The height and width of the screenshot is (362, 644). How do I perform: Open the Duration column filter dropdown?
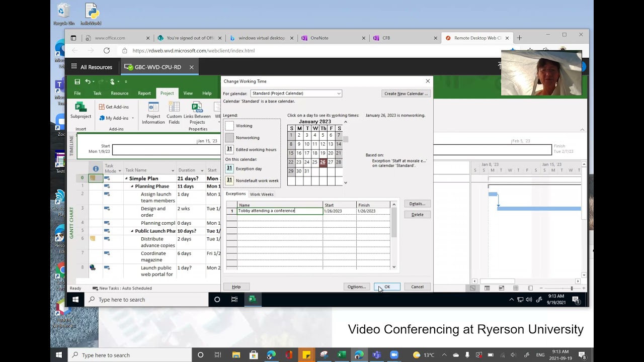pyautogui.click(x=202, y=170)
